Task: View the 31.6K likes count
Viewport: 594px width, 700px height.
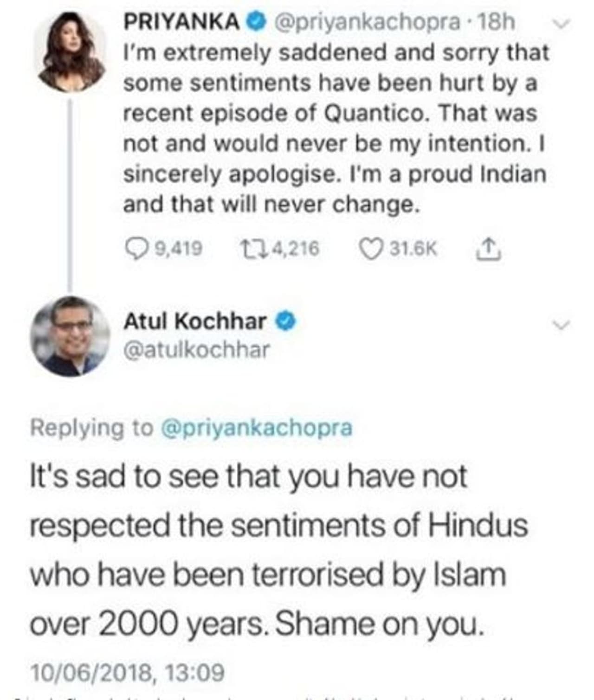Action: coord(413,249)
